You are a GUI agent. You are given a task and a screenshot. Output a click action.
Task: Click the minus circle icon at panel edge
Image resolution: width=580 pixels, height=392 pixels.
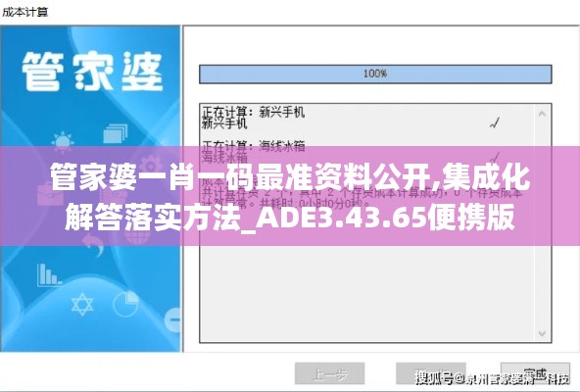[173, 319]
